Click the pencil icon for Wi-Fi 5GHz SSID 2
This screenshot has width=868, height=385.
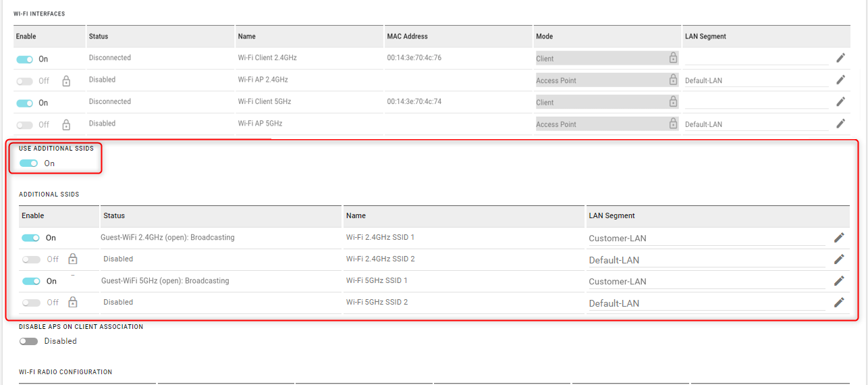click(x=839, y=303)
